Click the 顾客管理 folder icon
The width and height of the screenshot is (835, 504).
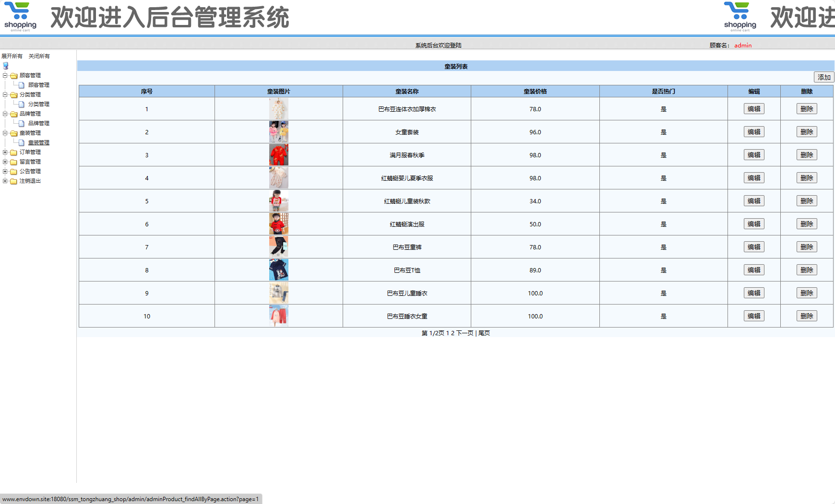(13, 75)
